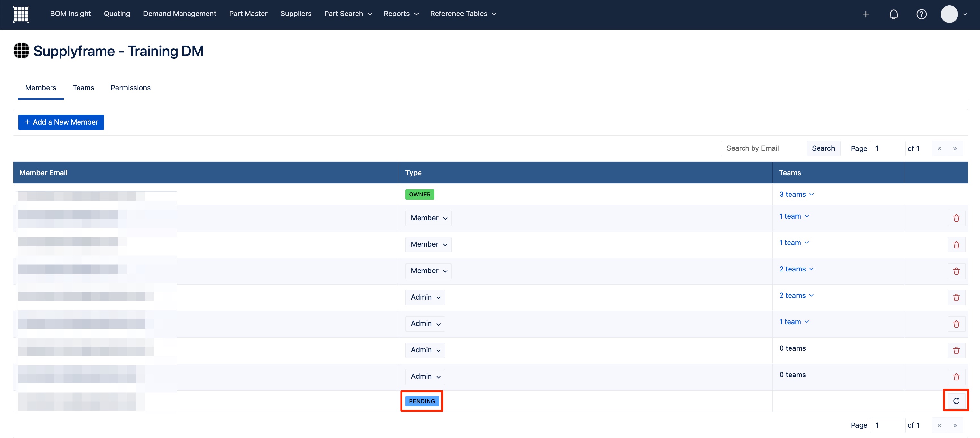This screenshot has height=438, width=980.
Task: Delete the Admin with 1 team
Action: pos(956,324)
